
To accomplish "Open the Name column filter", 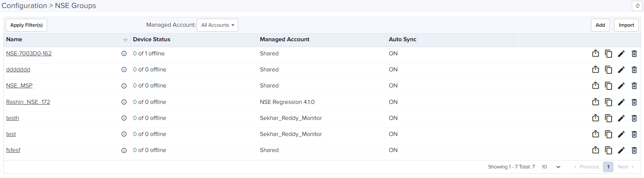I will (125, 40).
